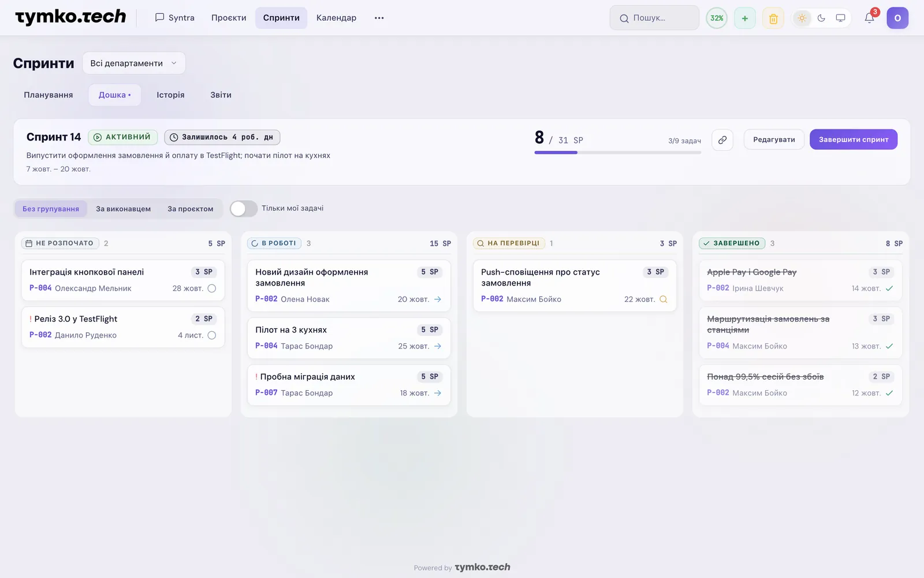The width and height of the screenshot is (924, 578).
Task: Switch to dark mode moon icon
Action: (x=821, y=18)
